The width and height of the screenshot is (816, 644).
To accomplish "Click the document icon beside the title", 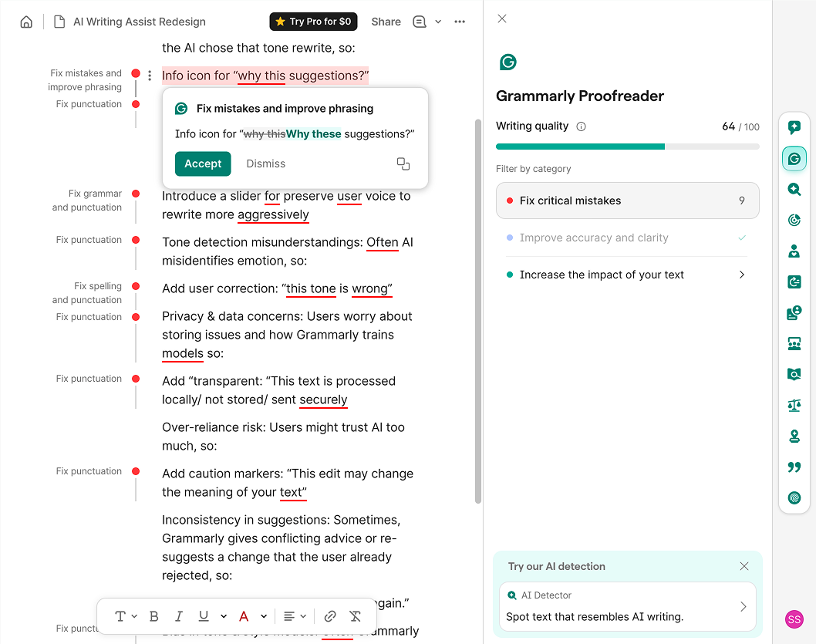I will coord(59,22).
